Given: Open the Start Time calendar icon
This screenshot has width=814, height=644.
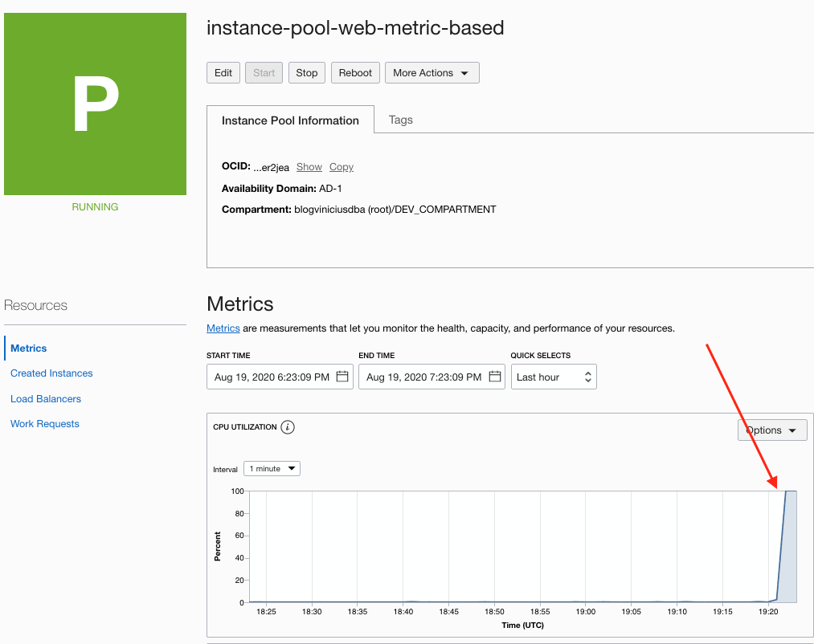Looking at the screenshot, I should (342, 377).
